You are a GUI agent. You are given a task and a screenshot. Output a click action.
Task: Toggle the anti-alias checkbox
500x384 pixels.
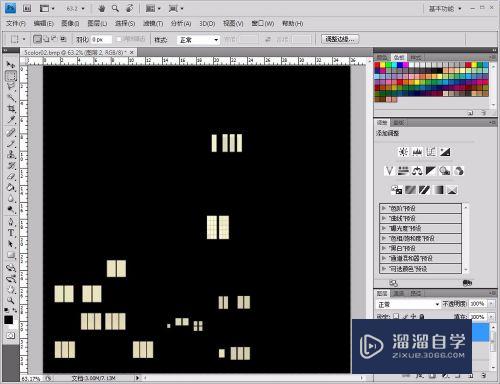(x=118, y=39)
